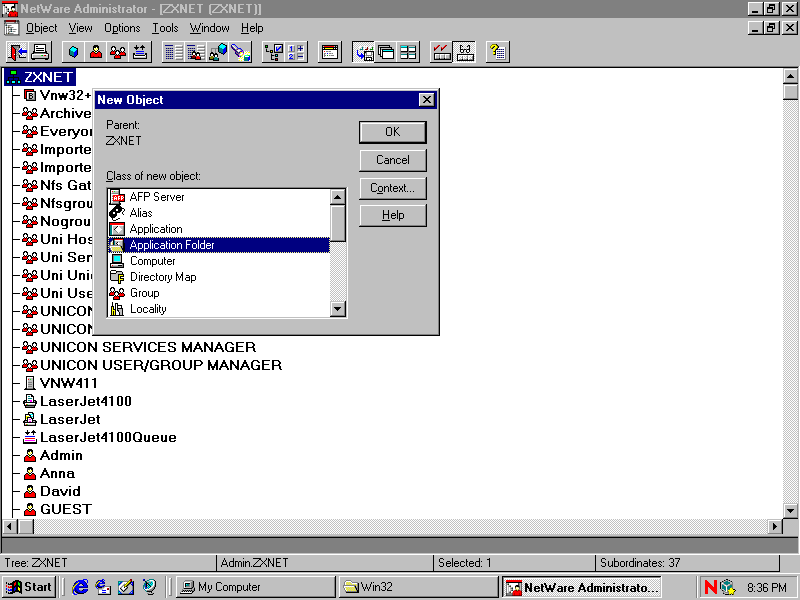Screen dimensions: 800x600
Task: Choose Application in class list
Action: pos(219,229)
